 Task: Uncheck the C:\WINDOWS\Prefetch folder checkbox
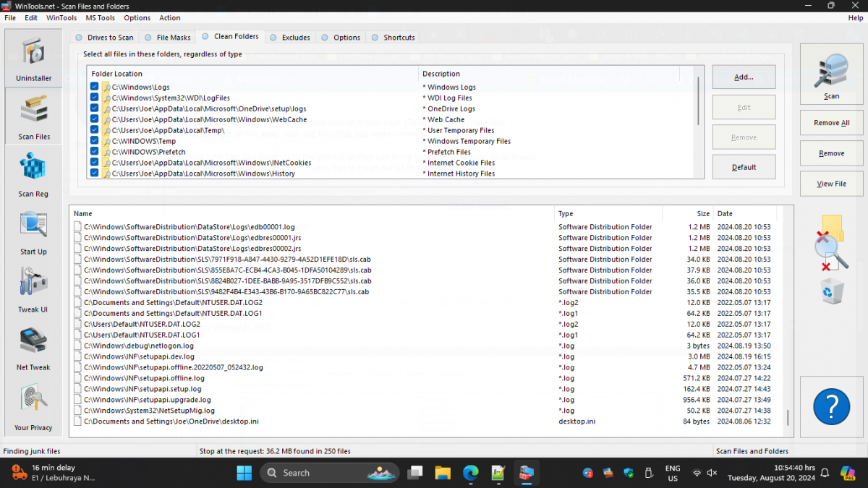(x=95, y=152)
